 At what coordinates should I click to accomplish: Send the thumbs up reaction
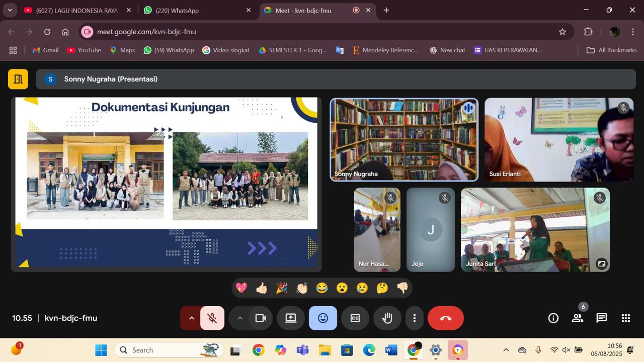click(262, 288)
